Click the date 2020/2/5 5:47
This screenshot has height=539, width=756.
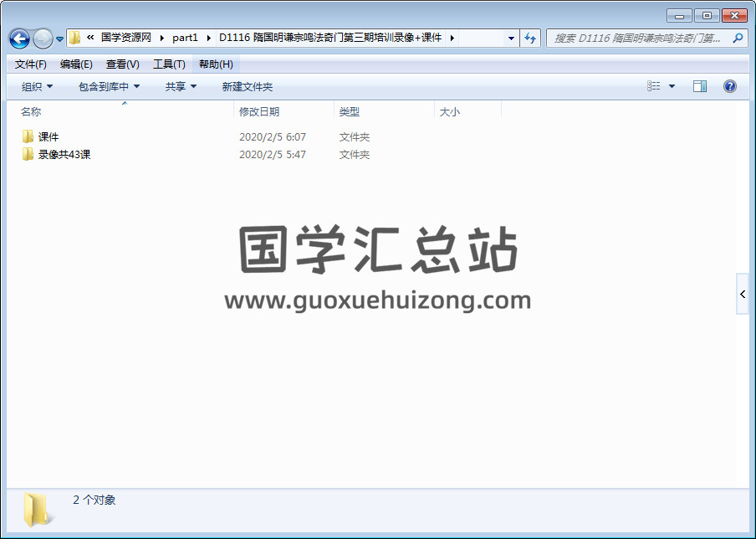point(273,155)
